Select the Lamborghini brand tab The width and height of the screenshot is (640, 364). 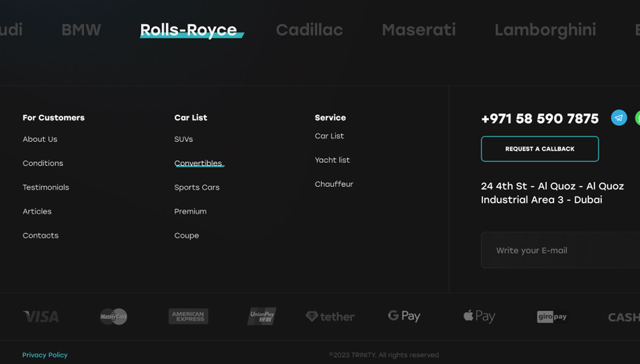545,30
